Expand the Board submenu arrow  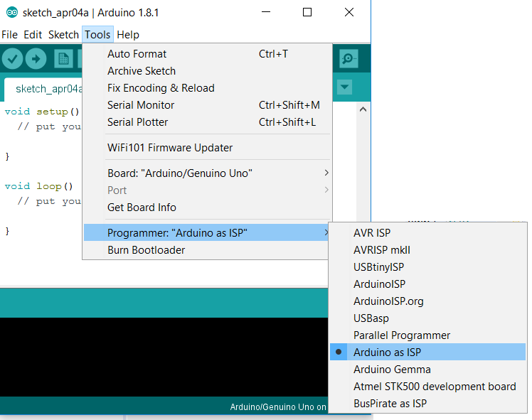(x=326, y=173)
